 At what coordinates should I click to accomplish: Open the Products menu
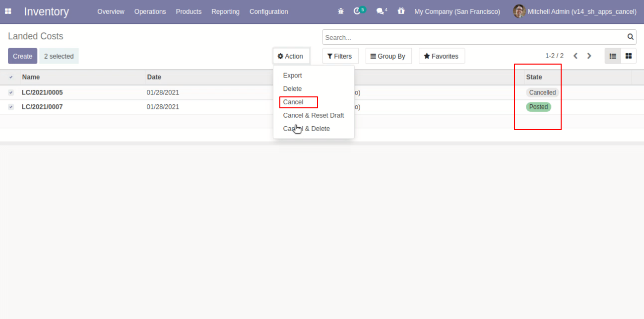[x=189, y=11]
